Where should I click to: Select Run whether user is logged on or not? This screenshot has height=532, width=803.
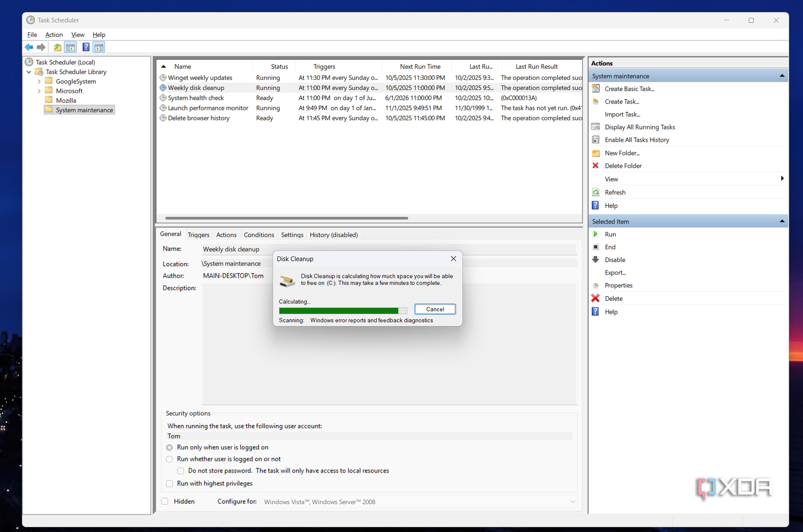(169, 459)
